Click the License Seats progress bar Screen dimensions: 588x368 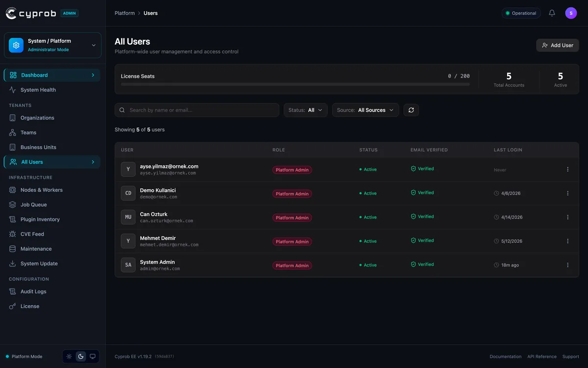[x=295, y=84]
